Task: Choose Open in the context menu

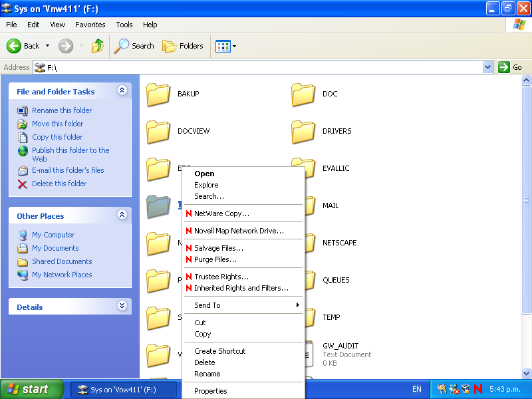Action: click(243, 174)
